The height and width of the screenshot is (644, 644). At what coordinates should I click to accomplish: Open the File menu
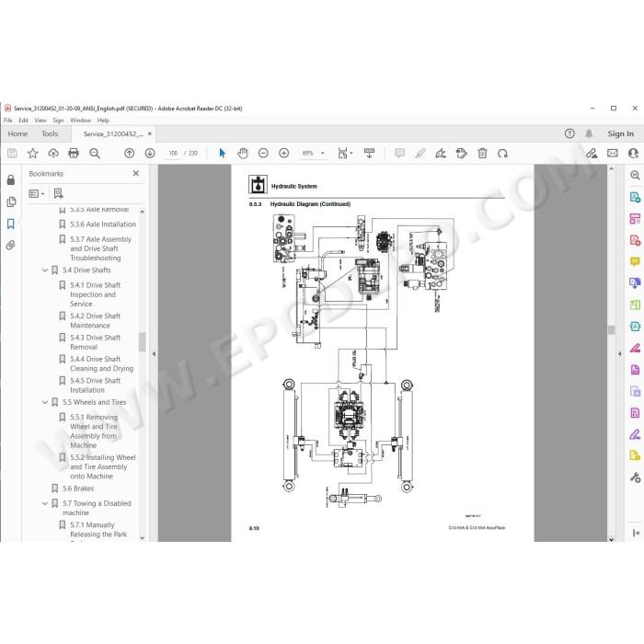coord(7,121)
